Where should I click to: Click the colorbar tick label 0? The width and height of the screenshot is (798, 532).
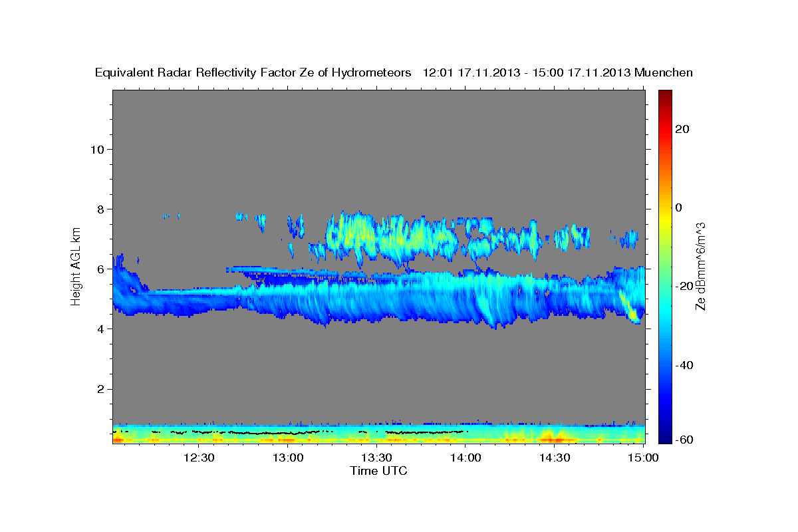pos(680,207)
